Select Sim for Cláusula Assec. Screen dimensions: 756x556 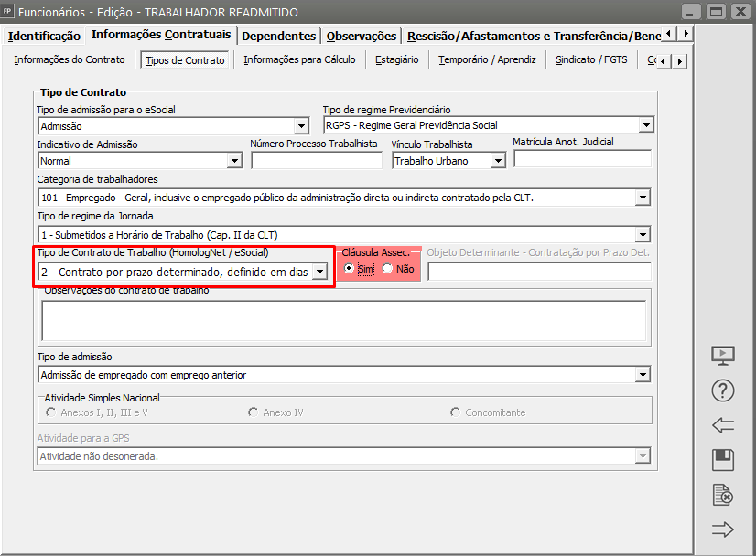pyautogui.click(x=350, y=269)
